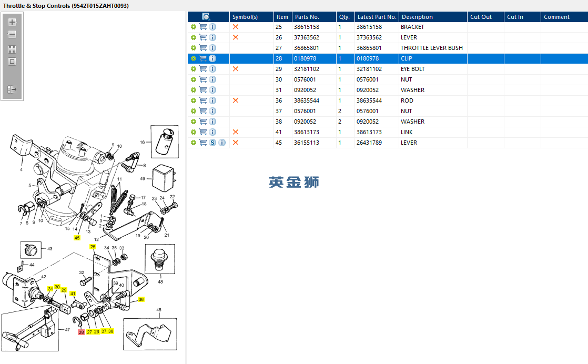Select callout 27 on the diagram
This screenshot has width=588, height=364.
click(89, 332)
